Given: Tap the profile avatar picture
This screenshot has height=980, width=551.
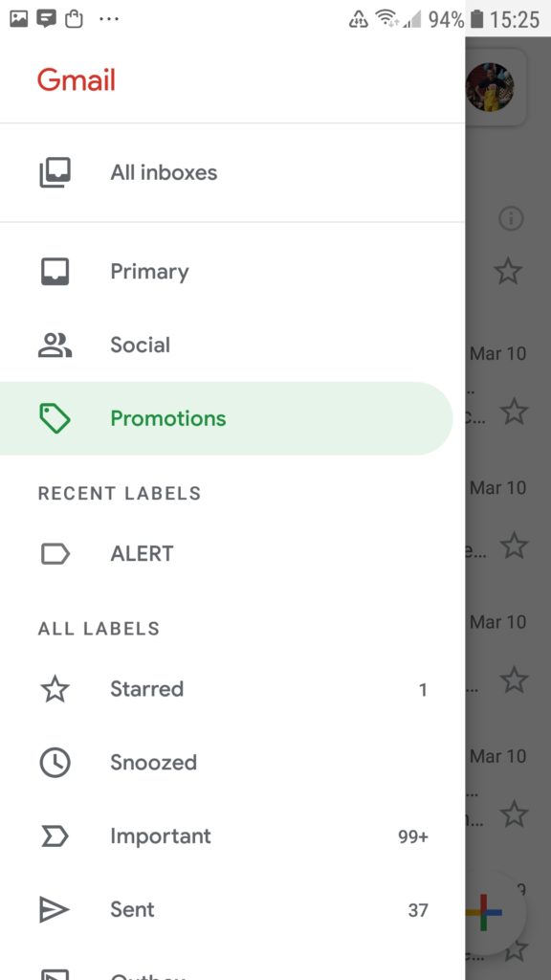Looking at the screenshot, I should (x=491, y=87).
